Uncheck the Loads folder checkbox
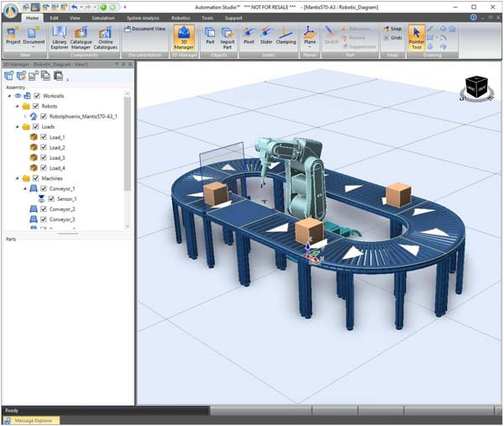Screen dimensions: 504x426 pos(35,127)
